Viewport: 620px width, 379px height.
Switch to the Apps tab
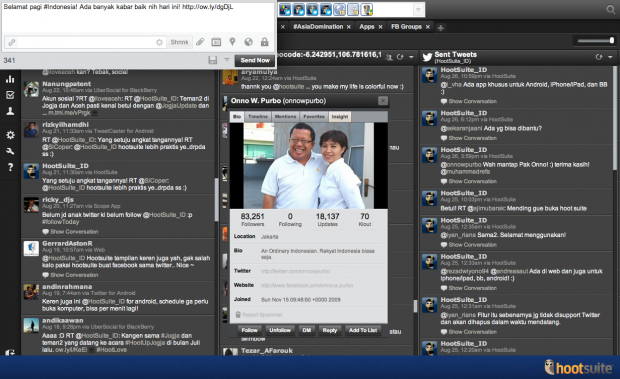[367, 26]
